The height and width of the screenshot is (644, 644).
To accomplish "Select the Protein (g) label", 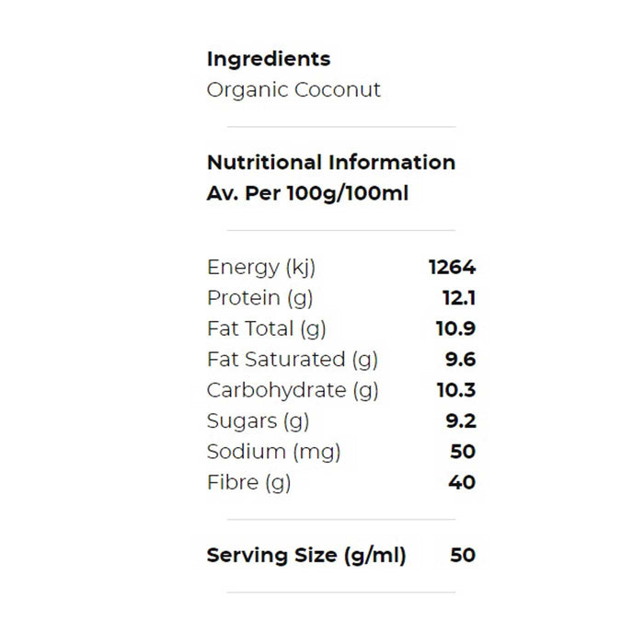I will coord(261,298).
